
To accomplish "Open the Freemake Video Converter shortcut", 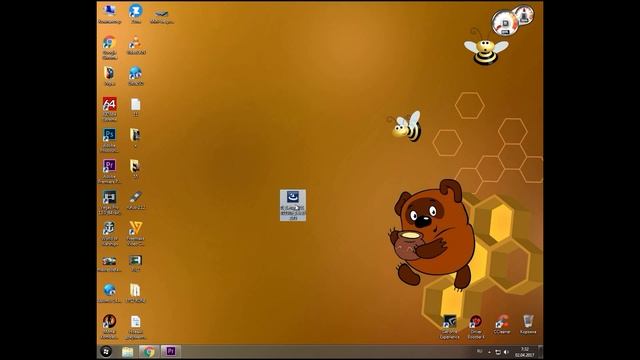I will pos(136,233).
